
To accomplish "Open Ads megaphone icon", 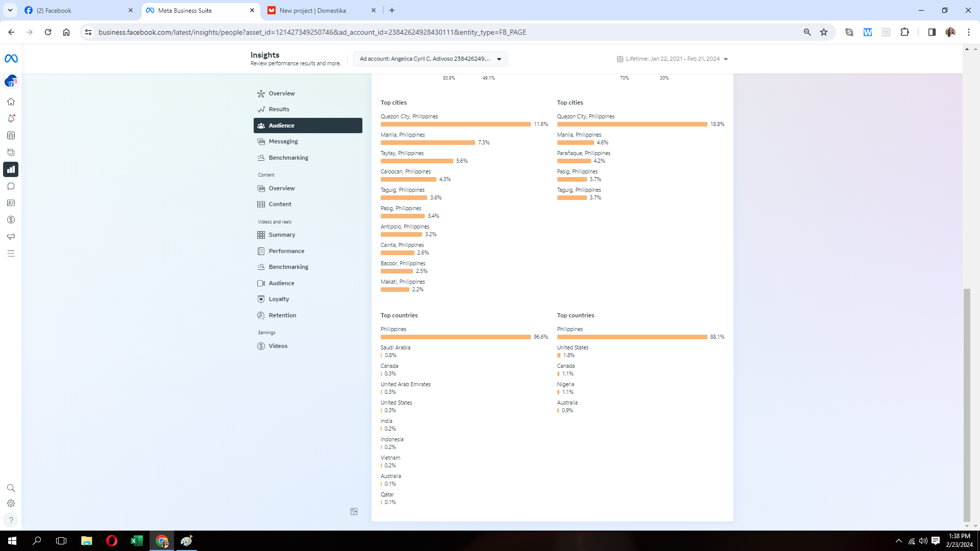I will tap(11, 237).
